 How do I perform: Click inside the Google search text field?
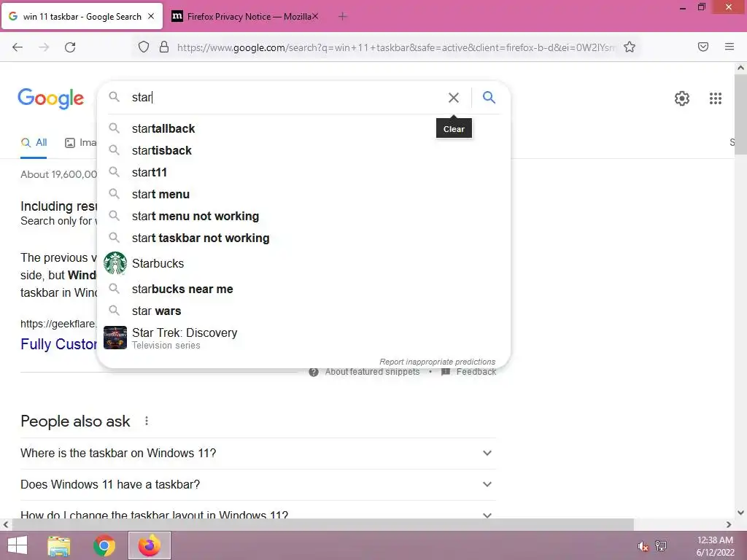click(x=286, y=98)
